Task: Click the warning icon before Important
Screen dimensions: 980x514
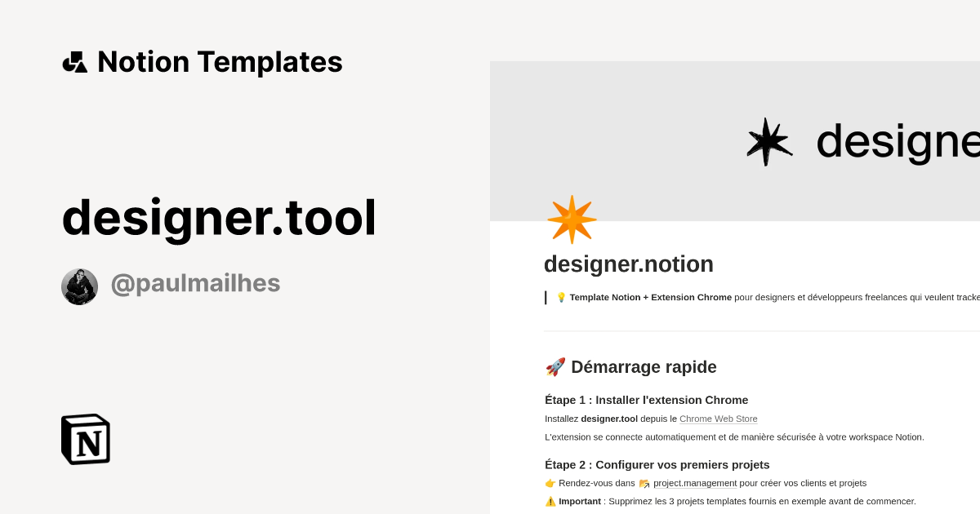Action: click(550, 501)
